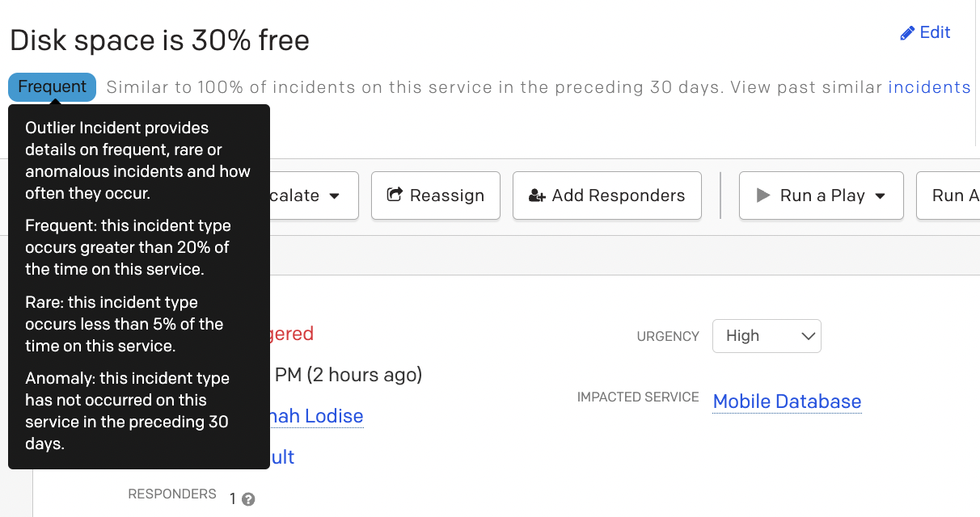The height and width of the screenshot is (517, 980).
Task: Click the incident title Disk space is 30% free
Action: point(159,40)
